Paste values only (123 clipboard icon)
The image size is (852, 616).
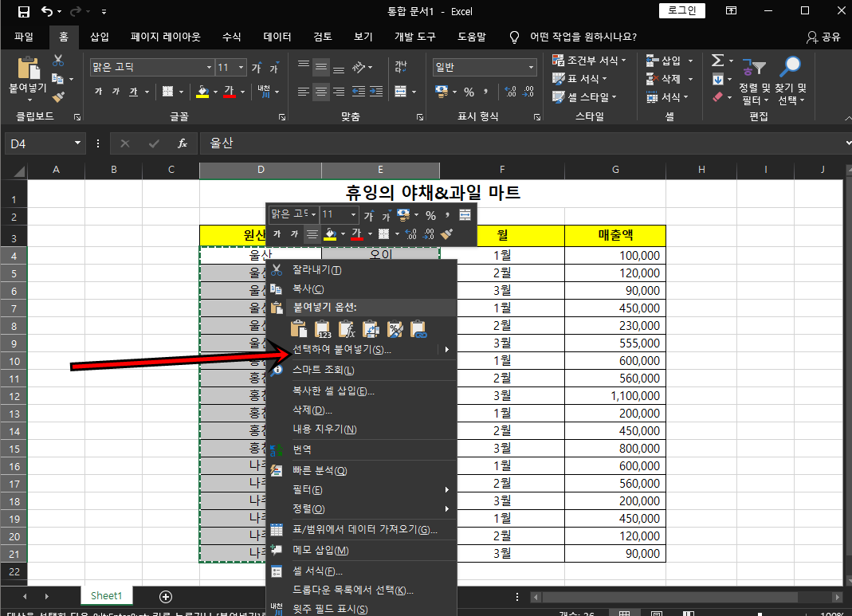tap(322, 329)
